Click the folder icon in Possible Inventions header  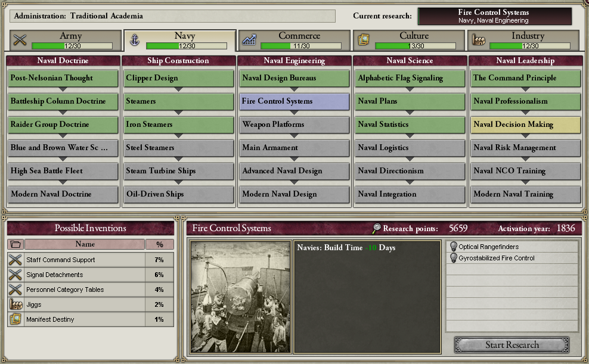(x=15, y=244)
